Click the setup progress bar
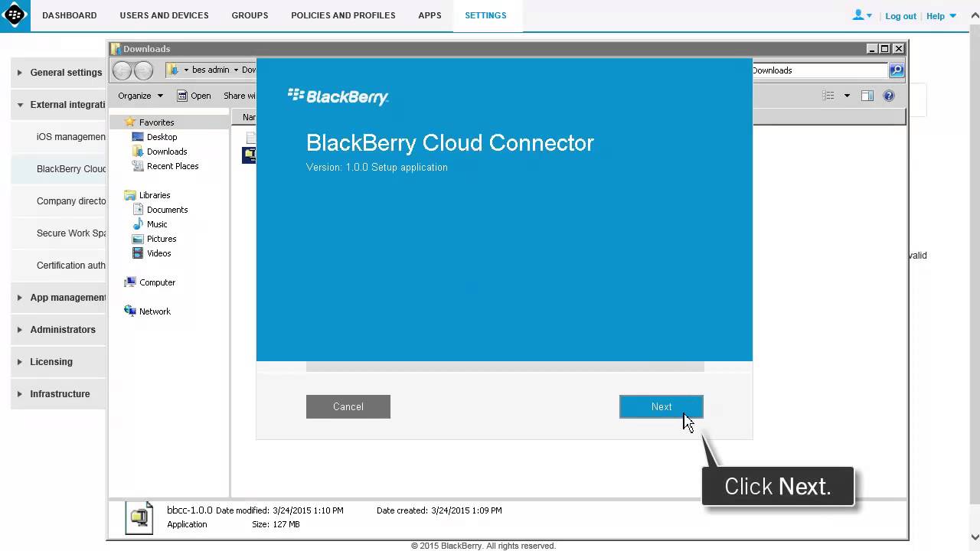The width and height of the screenshot is (980, 551). pos(505,367)
